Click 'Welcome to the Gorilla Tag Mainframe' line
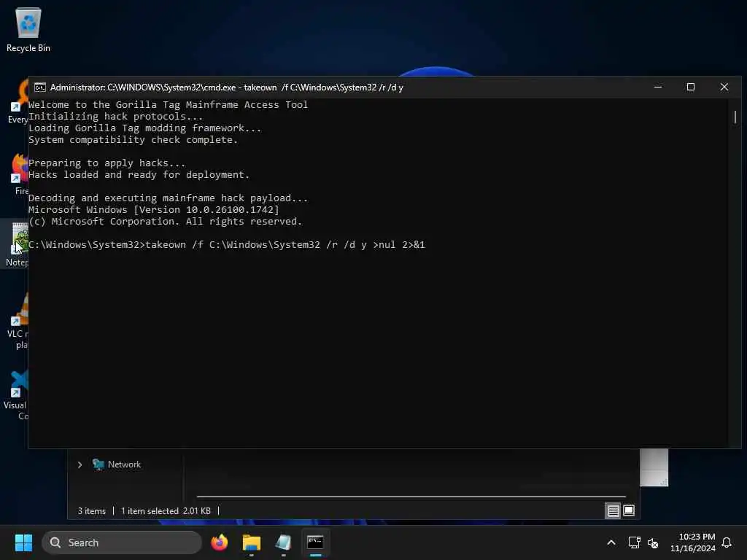The image size is (747, 560). (169, 105)
